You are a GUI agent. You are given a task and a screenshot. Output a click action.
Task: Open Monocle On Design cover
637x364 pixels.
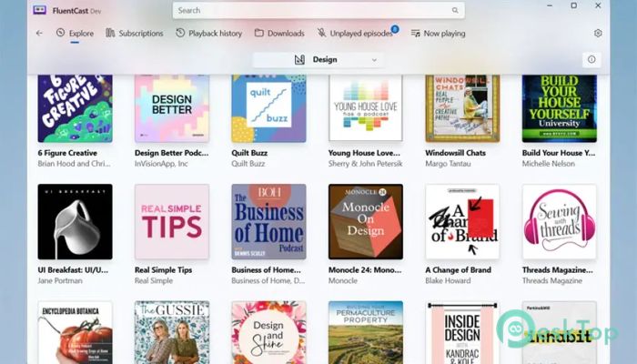(366, 222)
